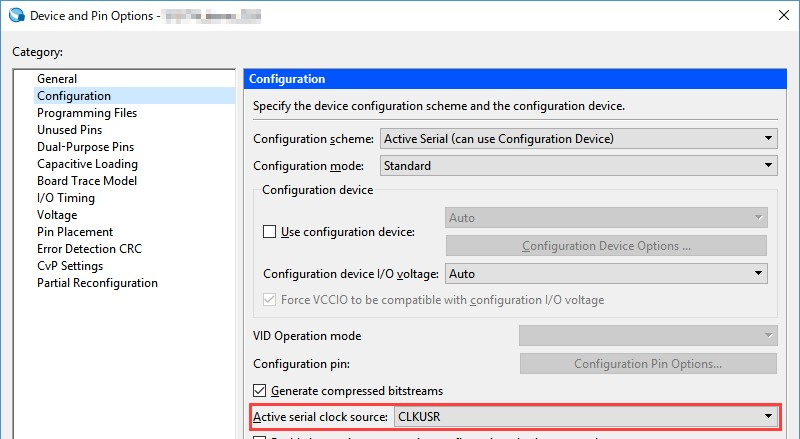Select I/O Timing category
The image size is (800, 439).
tap(66, 198)
